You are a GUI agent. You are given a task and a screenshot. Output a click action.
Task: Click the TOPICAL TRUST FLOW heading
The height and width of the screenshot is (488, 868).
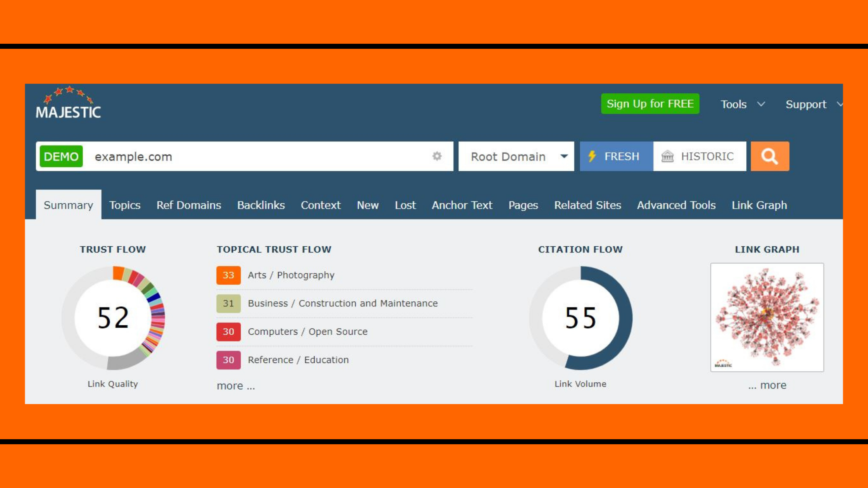coord(274,249)
